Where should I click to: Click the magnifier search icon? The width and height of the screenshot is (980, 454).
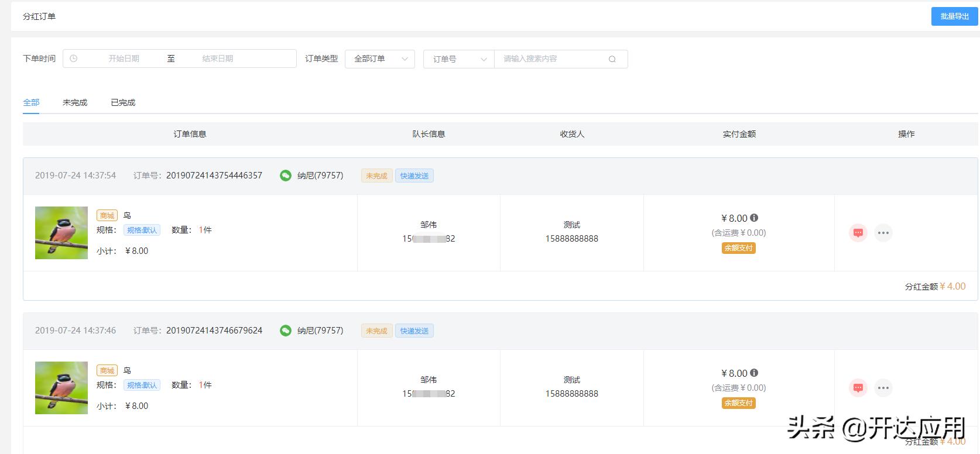coord(612,59)
